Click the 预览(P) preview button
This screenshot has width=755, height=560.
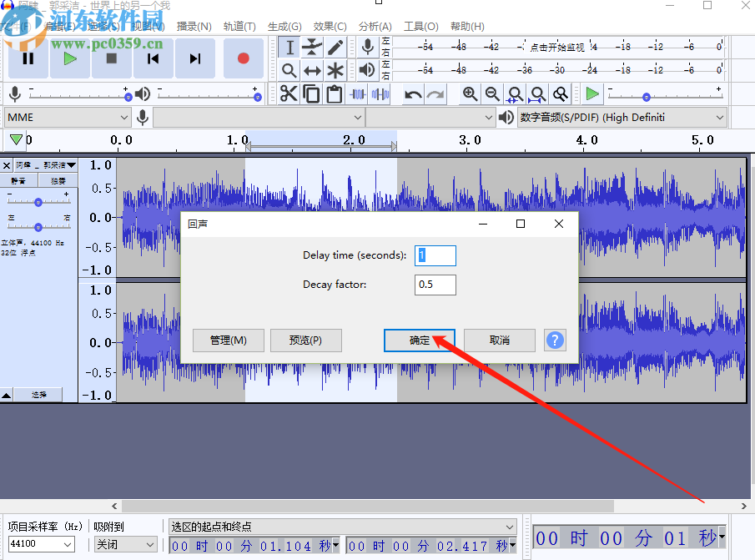click(x=306, y=341)
